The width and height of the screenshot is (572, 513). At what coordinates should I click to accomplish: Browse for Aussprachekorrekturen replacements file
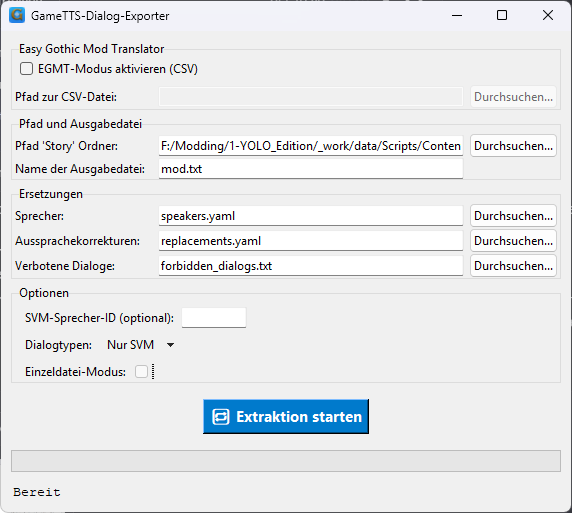pos(513,241)
